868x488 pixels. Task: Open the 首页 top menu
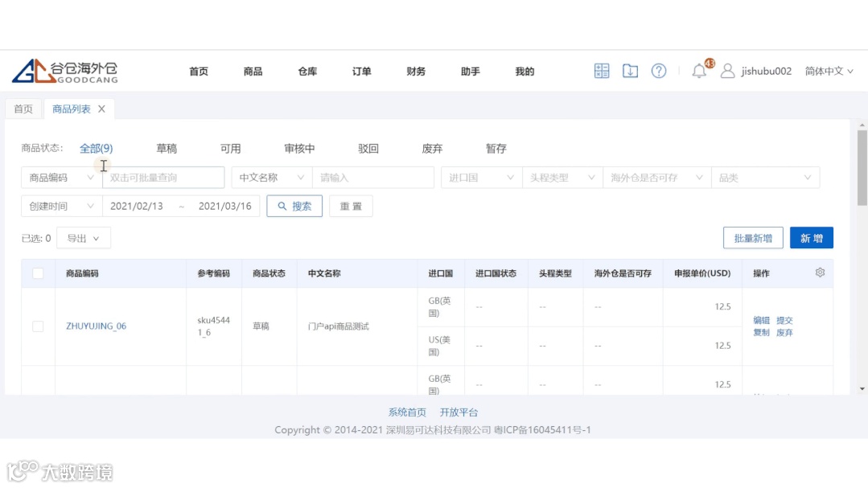pyautogui.click(x=198, y=72)
